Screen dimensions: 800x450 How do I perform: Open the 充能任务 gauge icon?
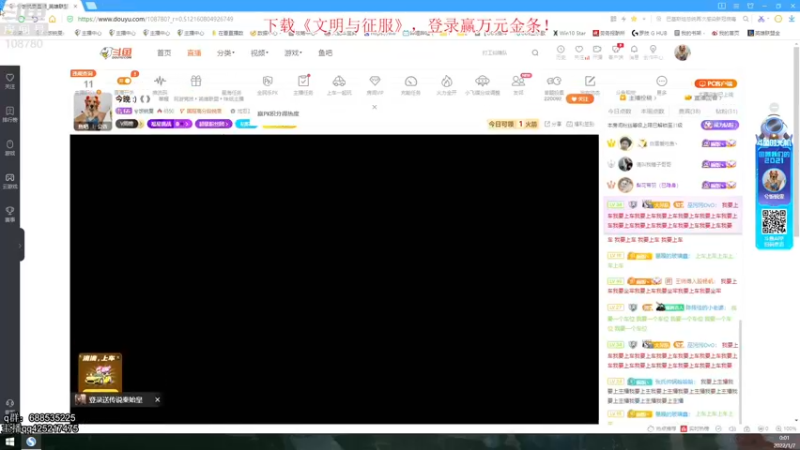(x=411, y=81)
